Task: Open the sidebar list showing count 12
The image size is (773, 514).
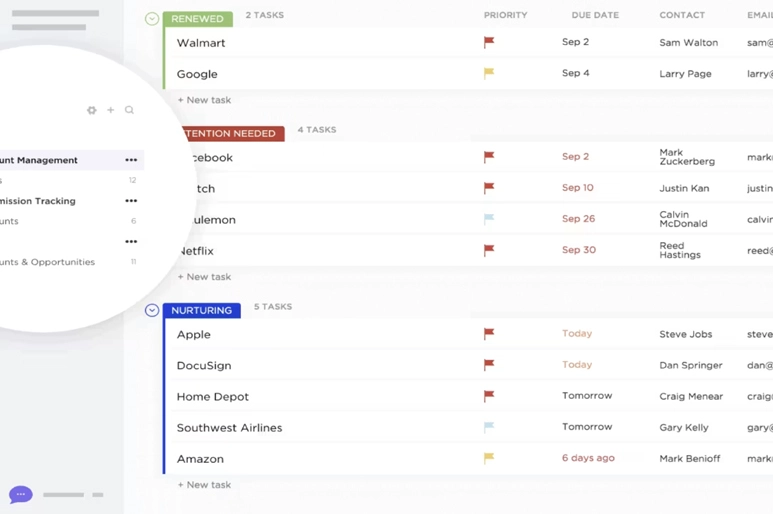Action: click(68, 180)
